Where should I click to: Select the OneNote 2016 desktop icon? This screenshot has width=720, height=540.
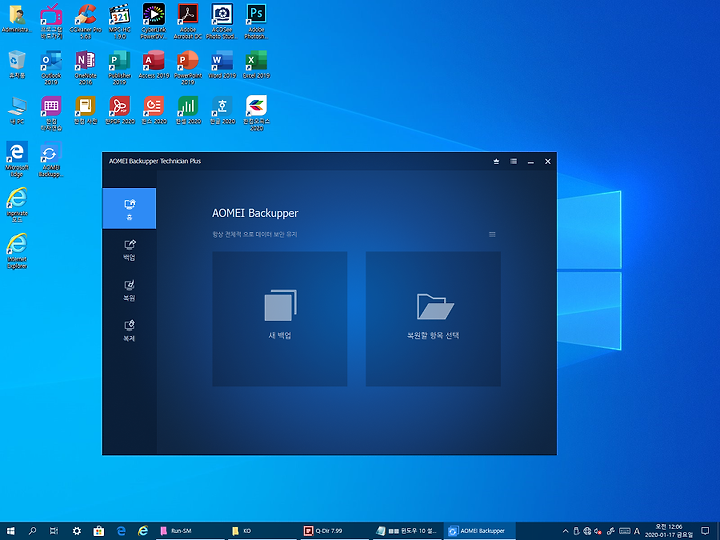tap(85, 67)
